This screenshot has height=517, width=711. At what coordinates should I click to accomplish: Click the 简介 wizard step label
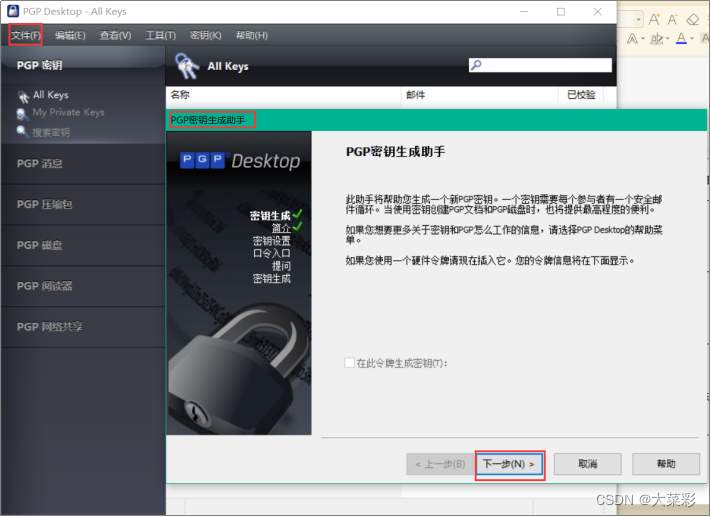(x=281, y=228)
